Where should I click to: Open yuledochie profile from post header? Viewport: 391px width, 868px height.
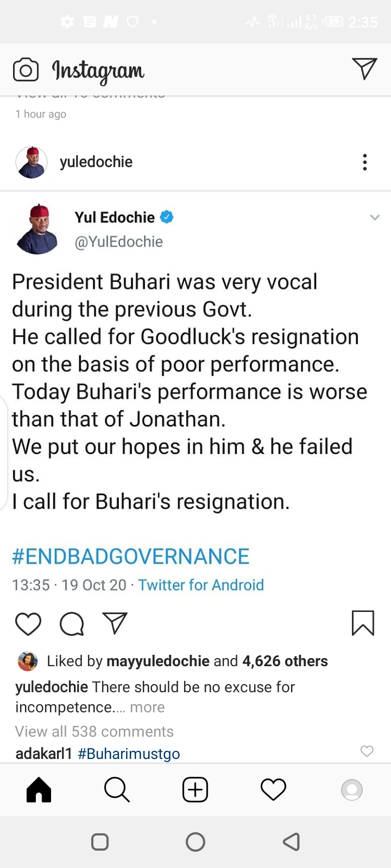click(96, 162)
